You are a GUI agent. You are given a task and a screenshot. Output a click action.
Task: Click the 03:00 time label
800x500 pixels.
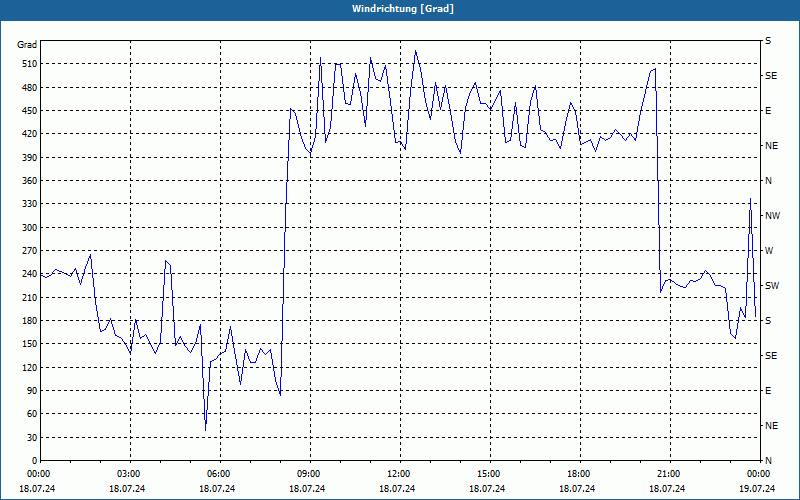130,474
